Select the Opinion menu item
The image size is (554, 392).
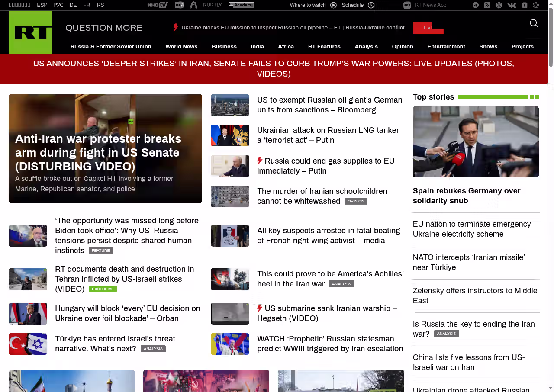(403, 47)
